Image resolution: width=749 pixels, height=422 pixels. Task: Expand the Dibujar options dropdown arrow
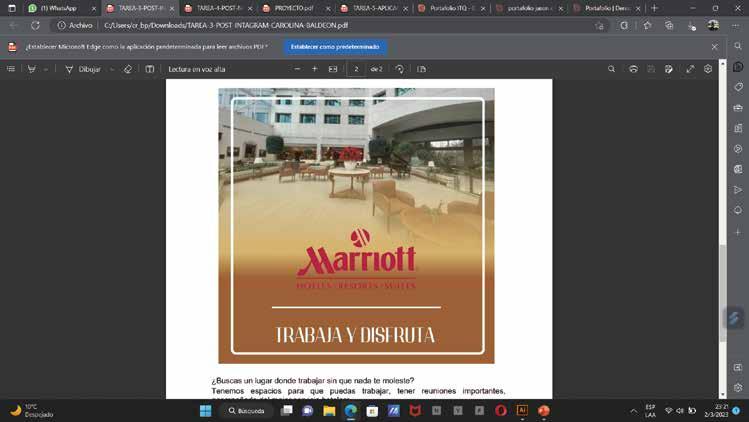pyautogui.click(x=112, y=69)
